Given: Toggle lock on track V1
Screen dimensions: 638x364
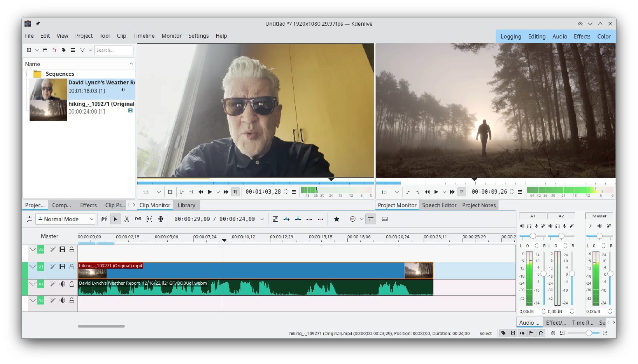Looking at the screenshot, I should pos(72,267).
